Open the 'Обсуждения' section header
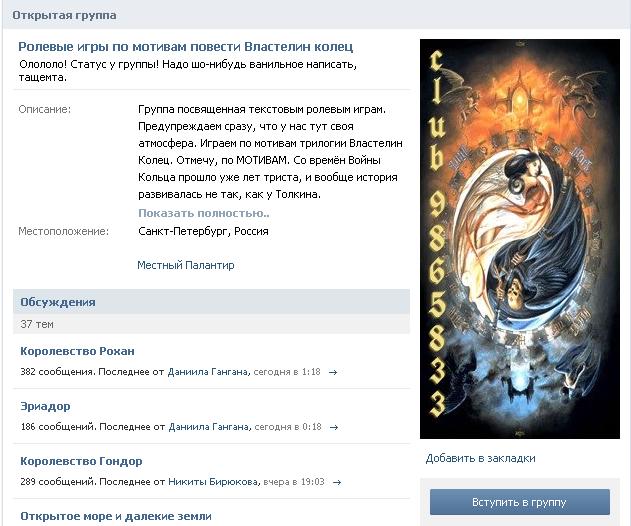The height and width of the screenshot is (526, 631). [x=58, y=302]
